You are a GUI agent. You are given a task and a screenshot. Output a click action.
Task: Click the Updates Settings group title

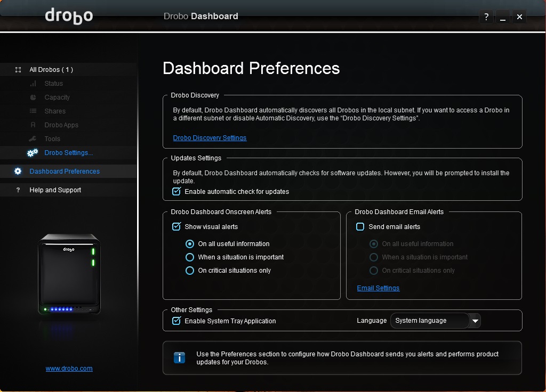[196, 158]
